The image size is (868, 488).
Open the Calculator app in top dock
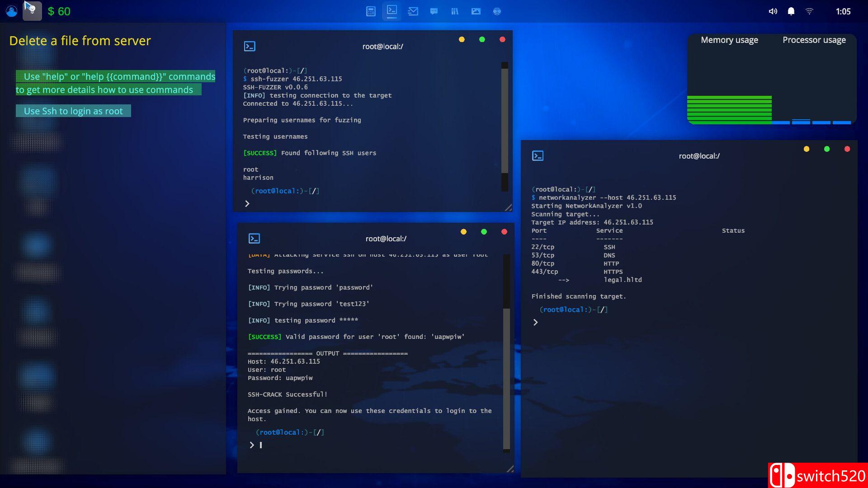click(371, 12)
